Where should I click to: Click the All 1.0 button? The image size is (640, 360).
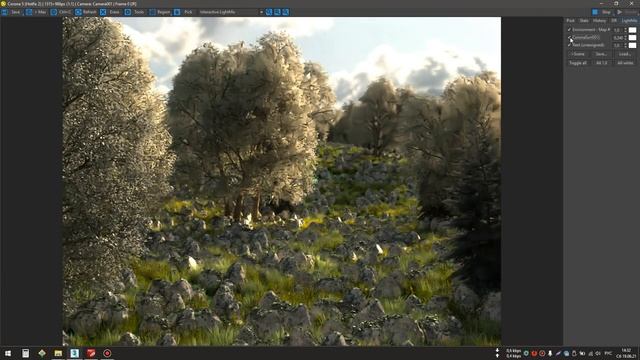click(601, 63)
